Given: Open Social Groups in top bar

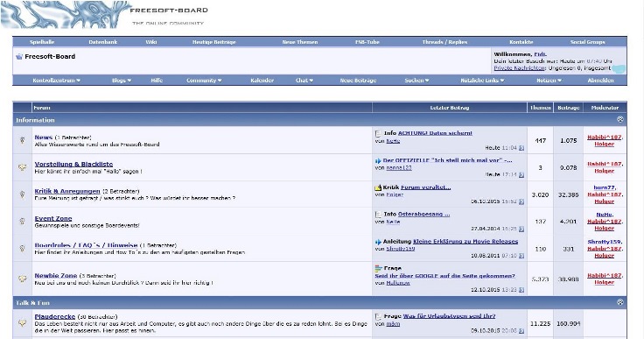Looking at the screenshot, I should point(587,42).
